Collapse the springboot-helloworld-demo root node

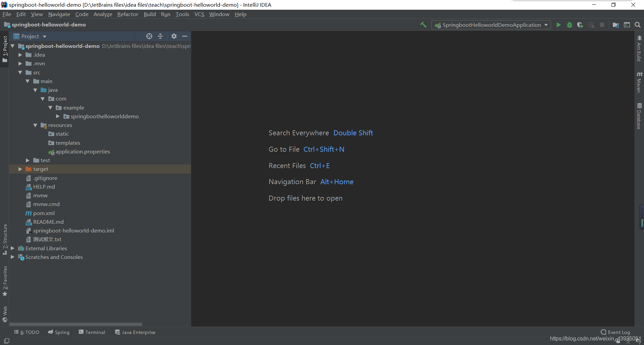tap(12, 46)
